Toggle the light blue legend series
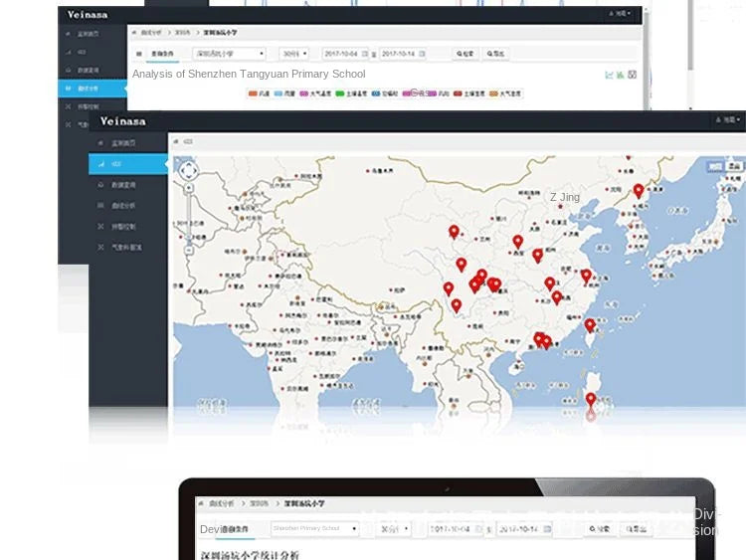Viewport: 746px width, 560px height. tap(284, 93)
